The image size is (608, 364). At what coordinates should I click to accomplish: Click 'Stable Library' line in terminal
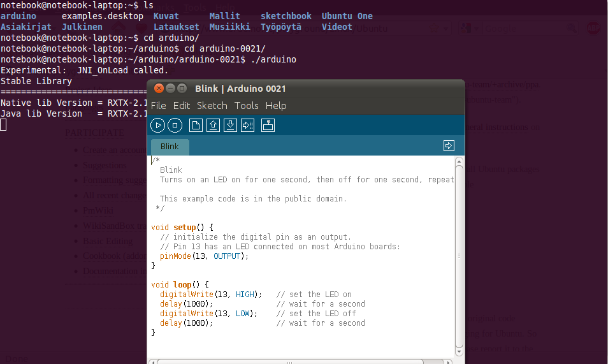36,81
